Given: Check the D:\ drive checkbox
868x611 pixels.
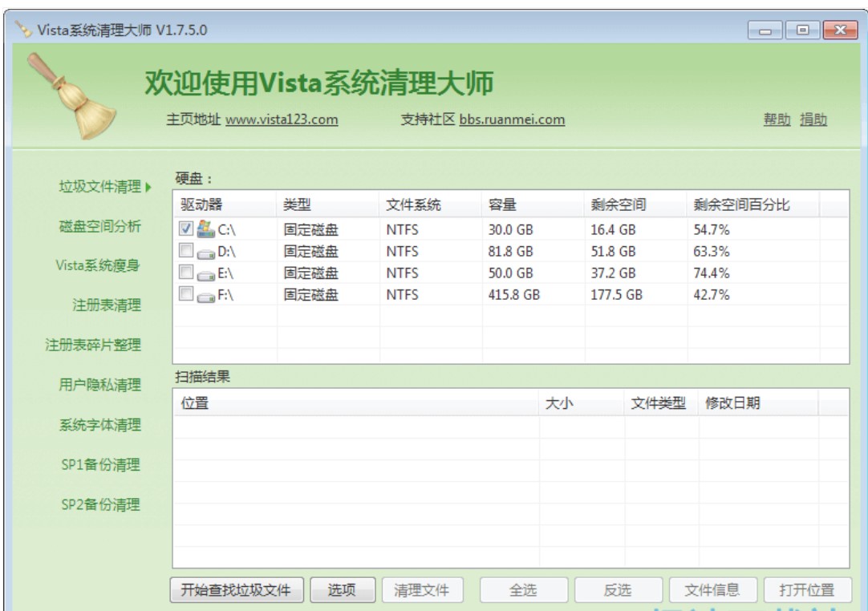Looking at the screenshot, I should (186, 251).
